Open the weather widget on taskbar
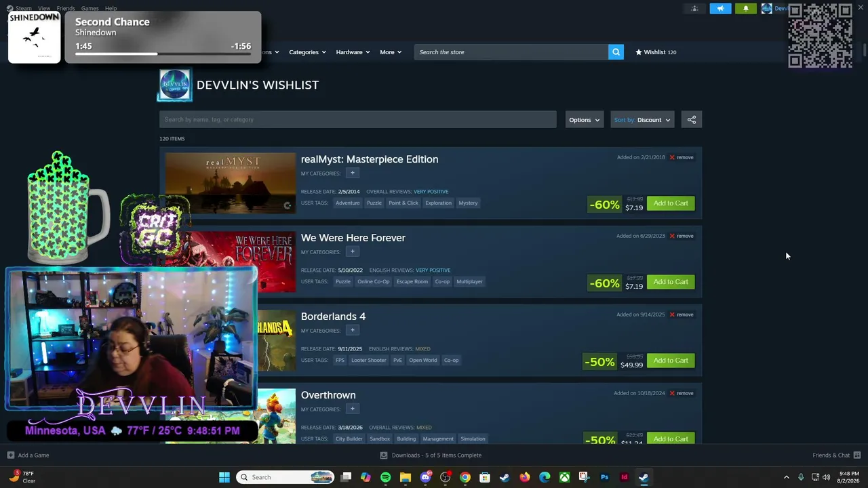This screenshot has height=488, width=868. point(22,477)
